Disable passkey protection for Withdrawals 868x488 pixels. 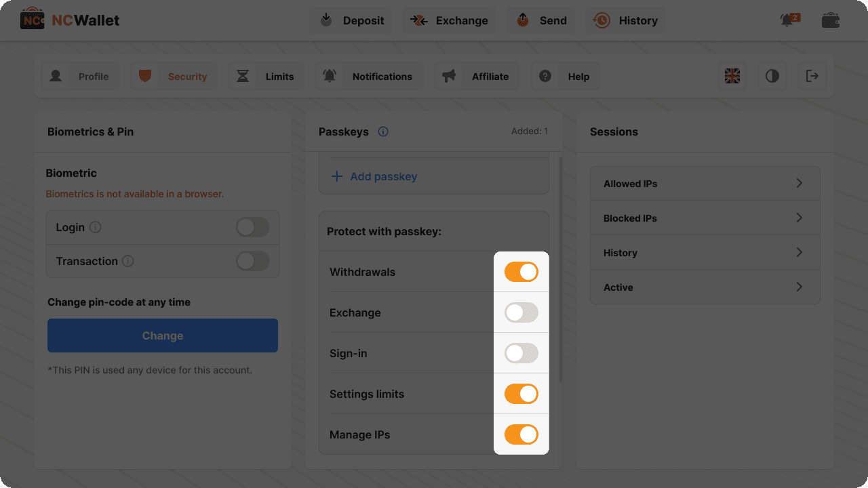[x=521, y=272]
